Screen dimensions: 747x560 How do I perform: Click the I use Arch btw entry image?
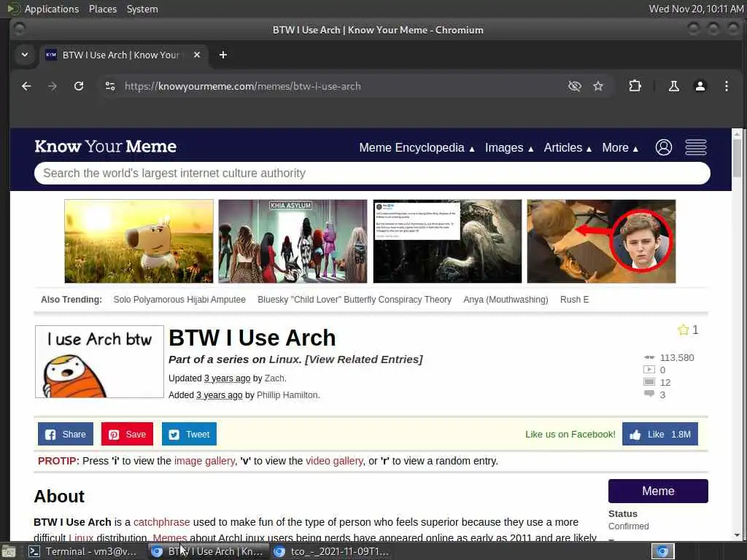click(99, 362)
